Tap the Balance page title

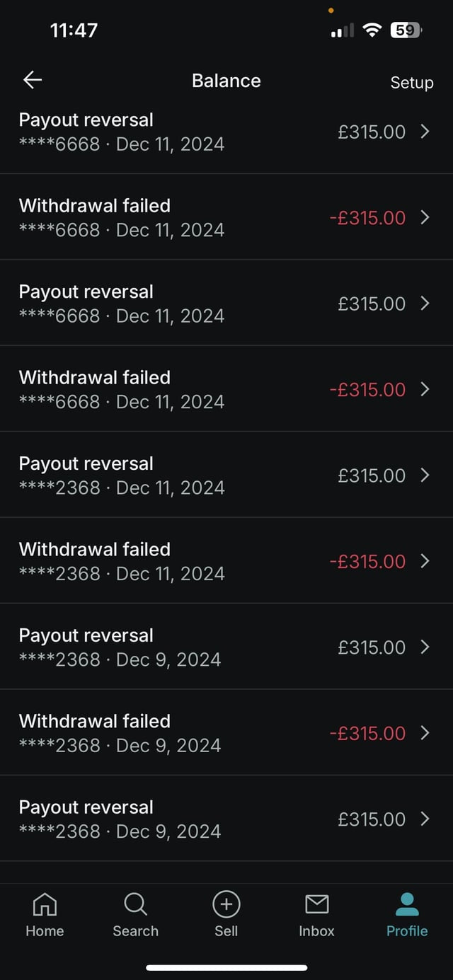click(x=226, y=81)
